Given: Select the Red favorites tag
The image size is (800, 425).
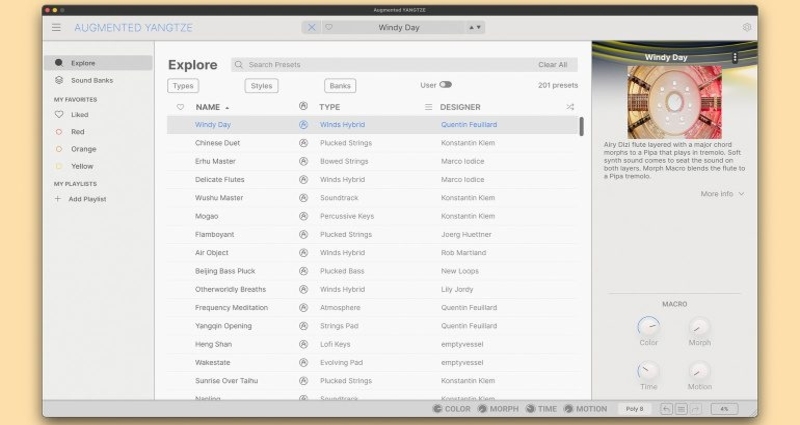Looking at the screenshot, I should [78, 132].
